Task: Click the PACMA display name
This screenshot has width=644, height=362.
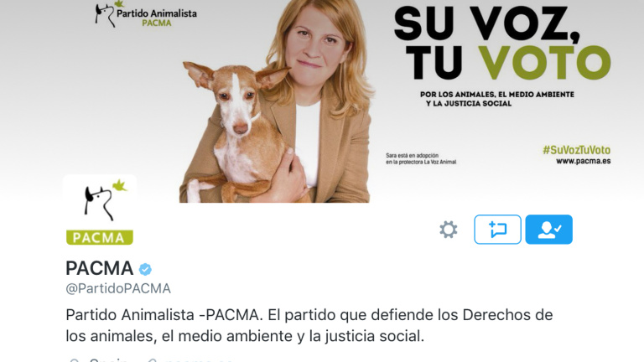Action: pyautogui.click(x=100, y=268)
